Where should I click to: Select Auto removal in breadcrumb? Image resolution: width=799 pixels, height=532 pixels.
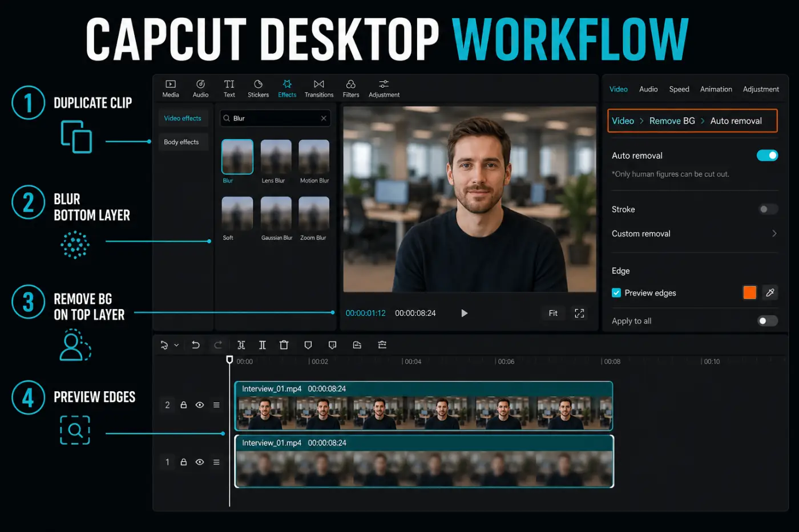[736, 121]
